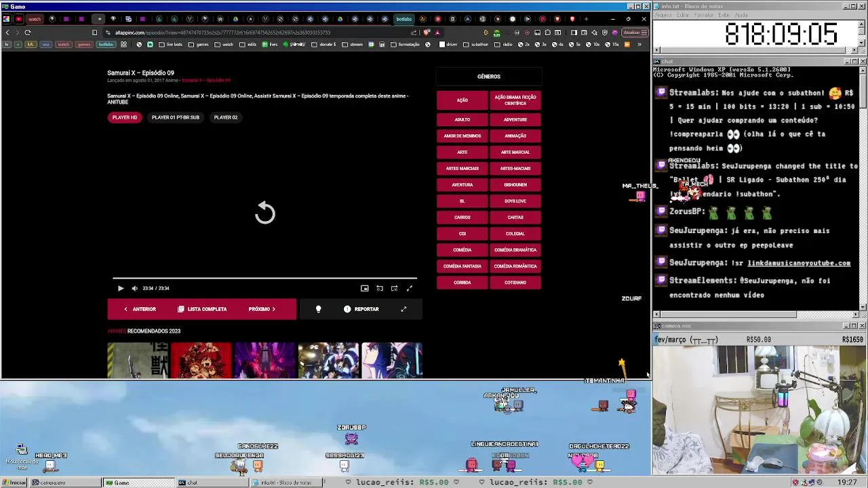This screenshot has width=868, height=488.
Task: Reload the page in the browser
Action: pyautogui.click(x=28, y=33)
